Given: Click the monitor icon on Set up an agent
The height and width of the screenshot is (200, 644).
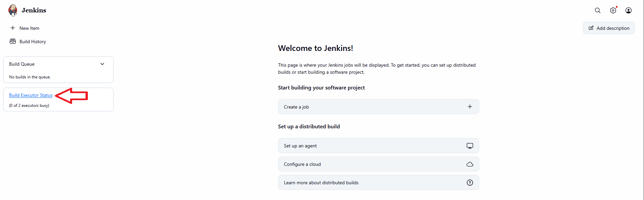Looking at the screenshot, I should point(470,146).
